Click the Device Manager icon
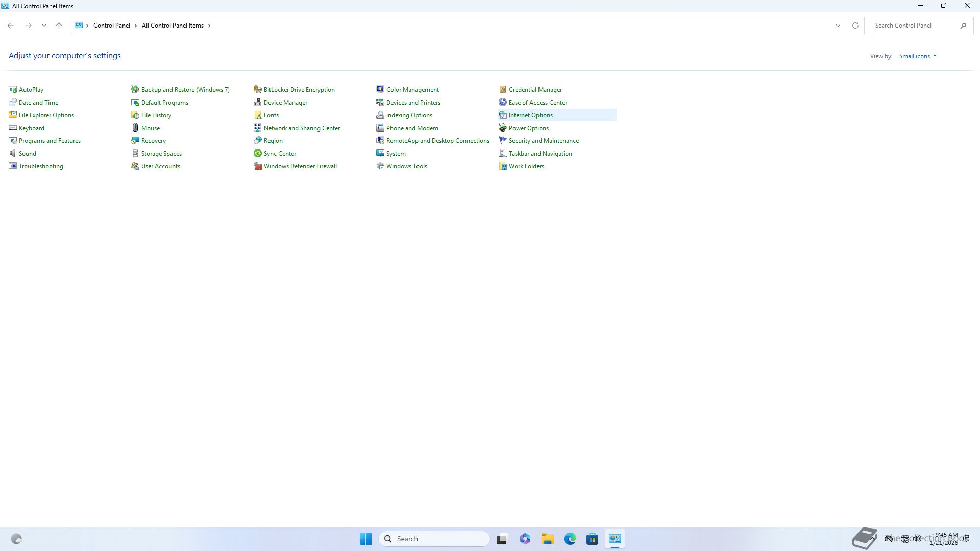 pyautogui.click(x=258, y=103)
